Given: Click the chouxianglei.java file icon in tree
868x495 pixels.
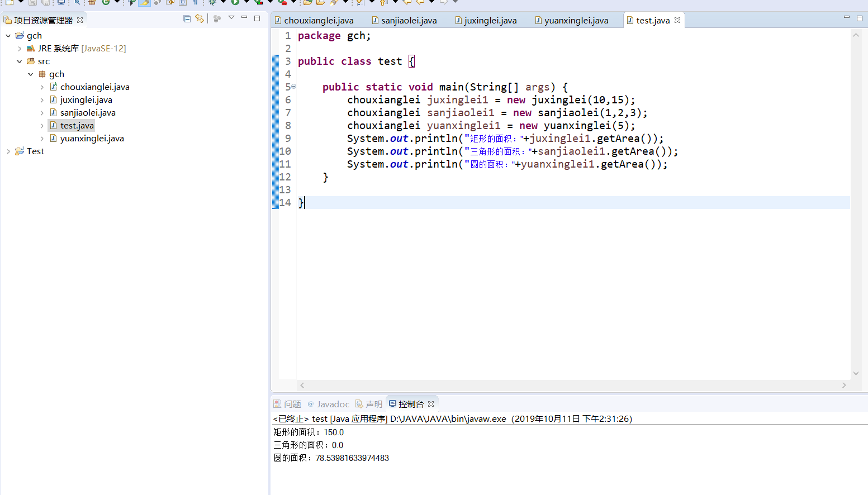Looking at the screenshot, I should (x=54, y=87).
